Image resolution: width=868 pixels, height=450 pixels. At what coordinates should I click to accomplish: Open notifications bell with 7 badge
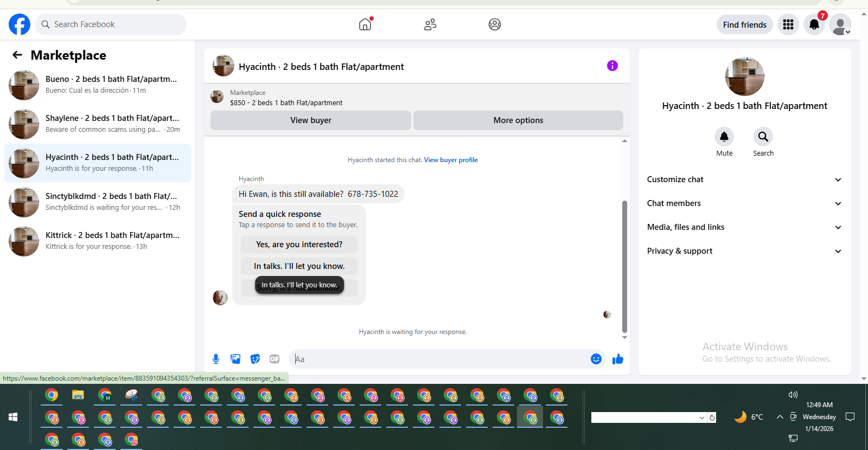tap(814, 24)
